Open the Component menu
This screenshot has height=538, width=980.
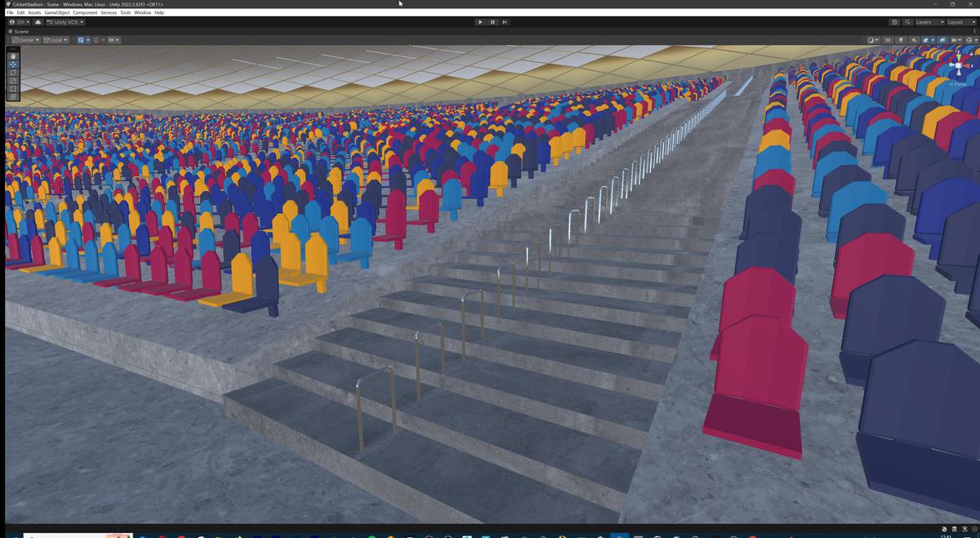[85, 12]
